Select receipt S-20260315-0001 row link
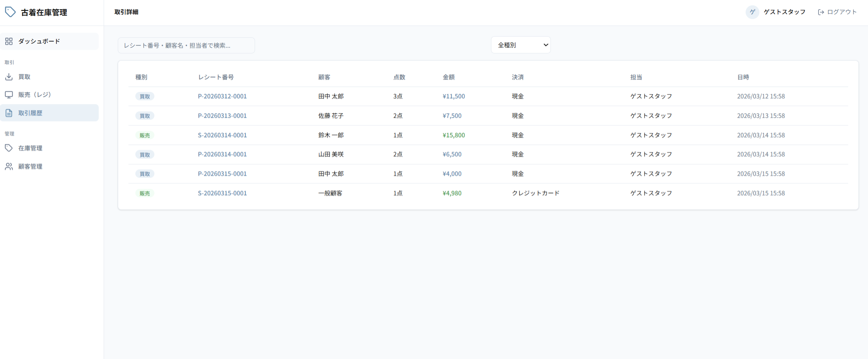The height and width of the screenshot is (359, 868). point(222,193)
